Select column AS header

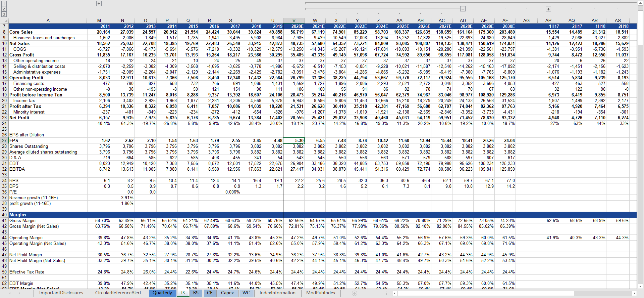coord(618,20)
